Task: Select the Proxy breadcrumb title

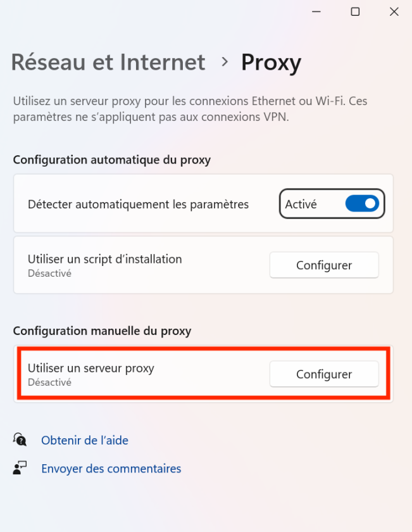Action: 271,62
